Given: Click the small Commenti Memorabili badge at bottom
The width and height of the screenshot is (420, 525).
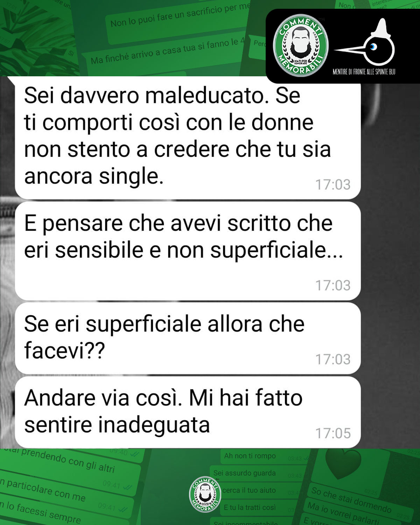Looking at the screenshot, I should [x=205, y=494].
